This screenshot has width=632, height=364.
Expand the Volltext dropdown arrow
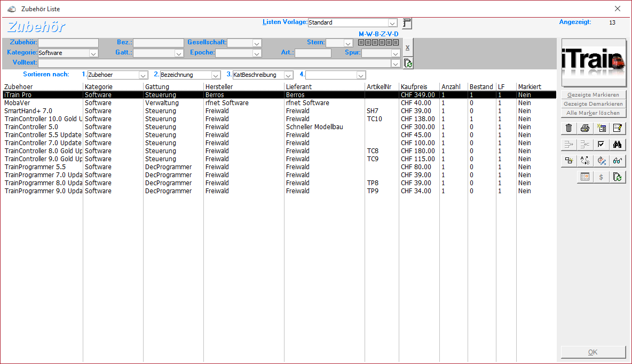coord(396,64)
